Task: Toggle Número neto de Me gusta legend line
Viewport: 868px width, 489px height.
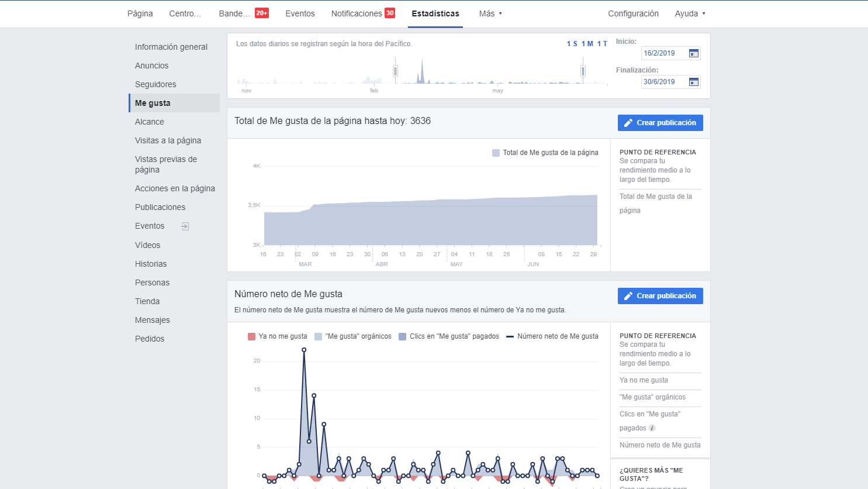Action: point(510,336)
